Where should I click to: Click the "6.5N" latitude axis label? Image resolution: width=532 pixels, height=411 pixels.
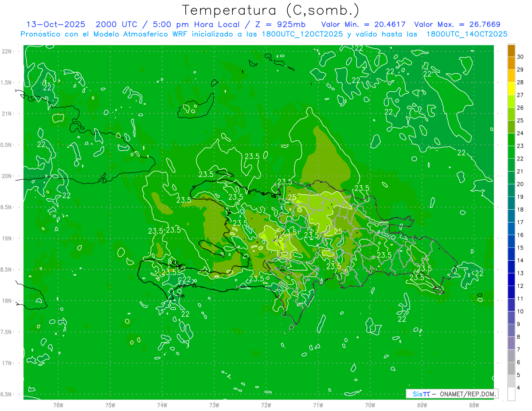(7, 394)
